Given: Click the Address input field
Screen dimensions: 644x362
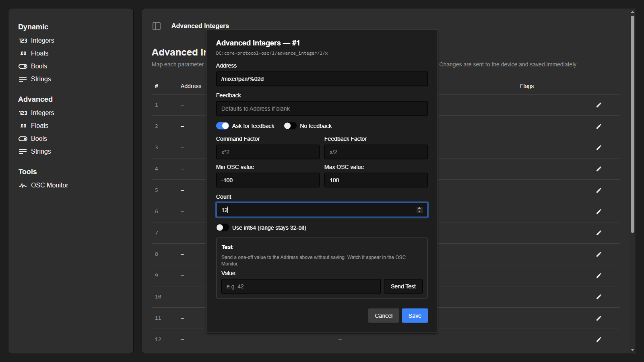Looking at the screenshot, I should [x=322, y=79].
